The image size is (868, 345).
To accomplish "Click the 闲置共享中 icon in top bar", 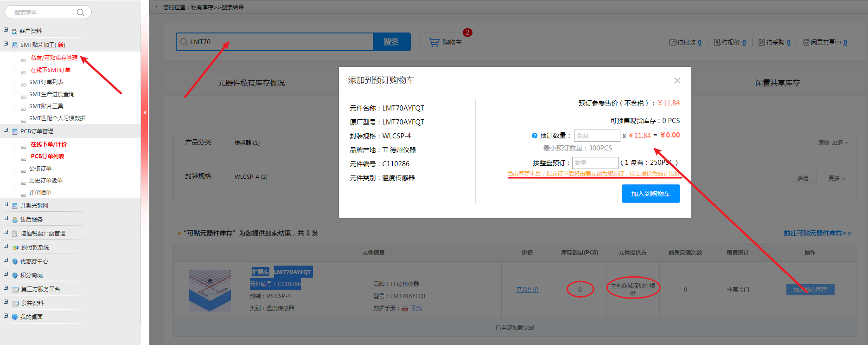I will point(806,42).
